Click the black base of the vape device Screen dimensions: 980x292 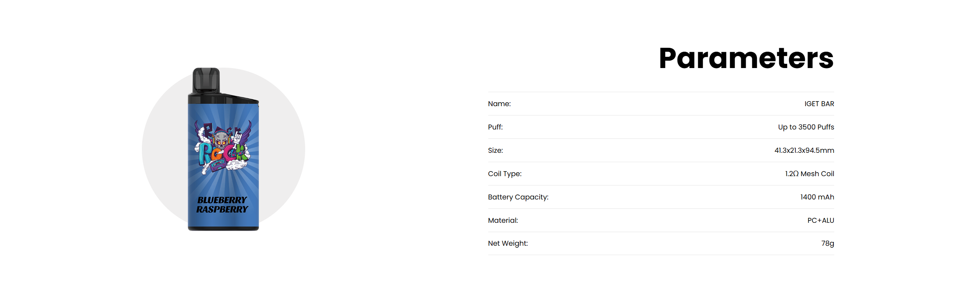coord(223,229)
